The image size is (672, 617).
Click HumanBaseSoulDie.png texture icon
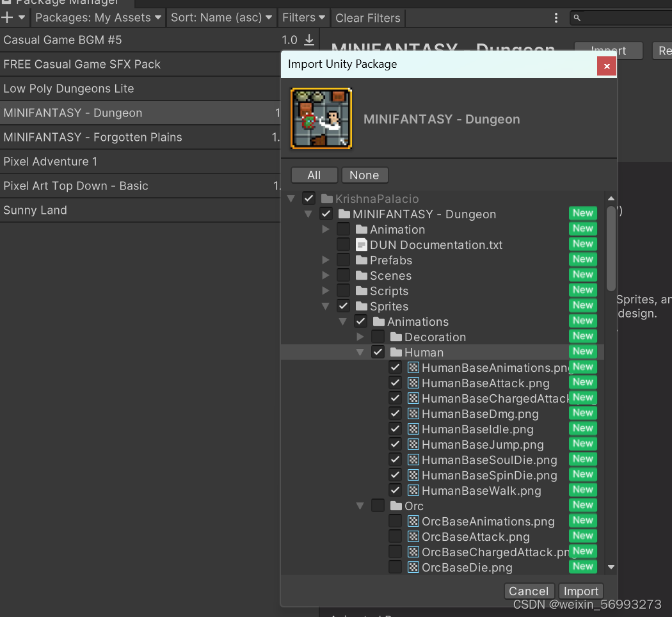pyautogui.click(x=413, y=460)
